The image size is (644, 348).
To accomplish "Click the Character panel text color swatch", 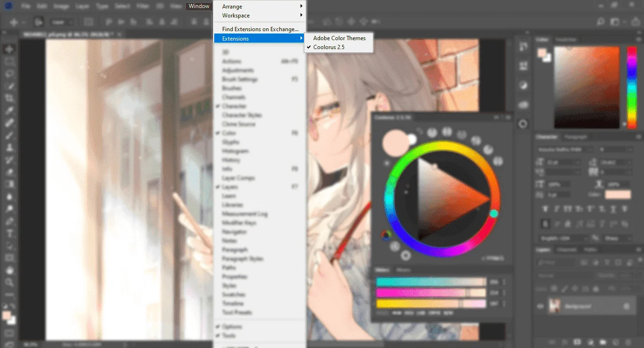I will [618, 195].
